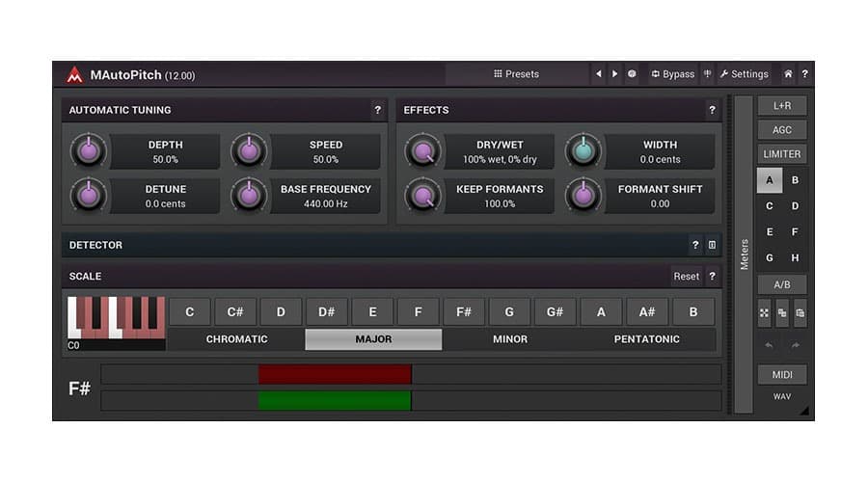This screenshot has width=868, height=482.
Task: Select preset slot C in the A-H grid
Action: (770, 206)
